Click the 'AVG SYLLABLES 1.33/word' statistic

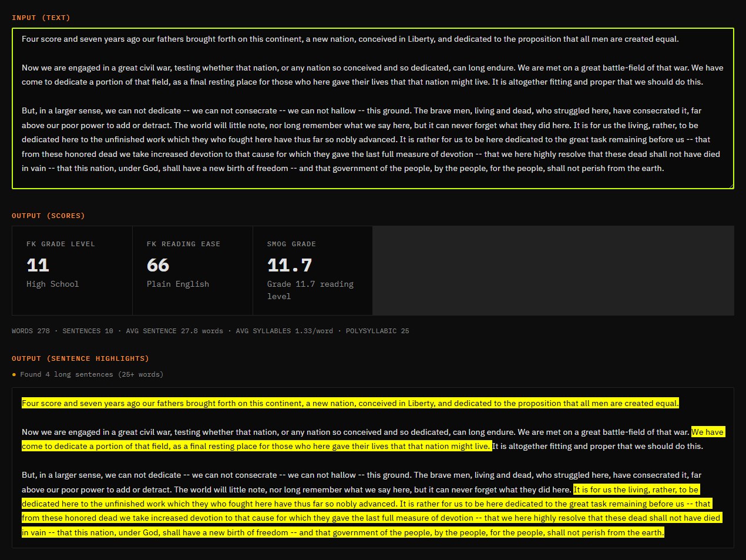click(x=284, y=331)
